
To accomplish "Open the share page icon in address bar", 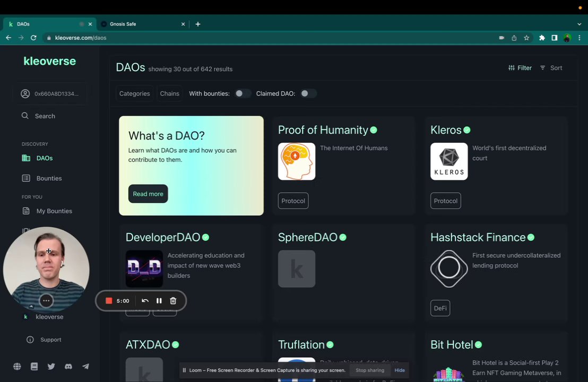I will pyautogui.click(x=514, y=38).
